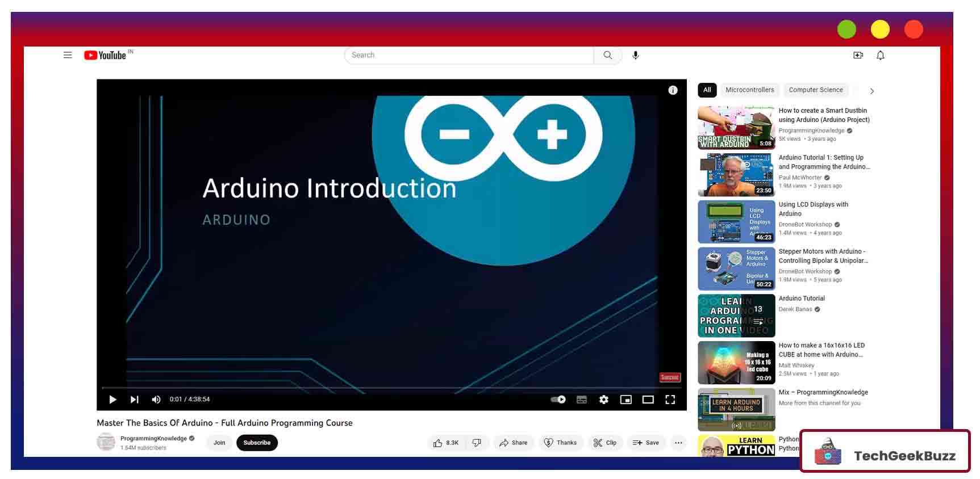The height and width of the screenshot is (479, 980).
Task: Click the Join channel button
Action: coord(219,443)
